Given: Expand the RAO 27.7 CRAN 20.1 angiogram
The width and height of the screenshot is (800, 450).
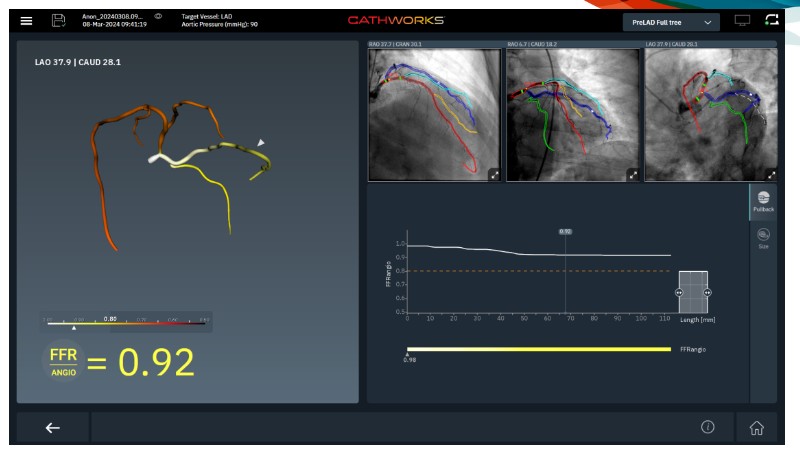Looking at the screenshot, I should 494,174.
